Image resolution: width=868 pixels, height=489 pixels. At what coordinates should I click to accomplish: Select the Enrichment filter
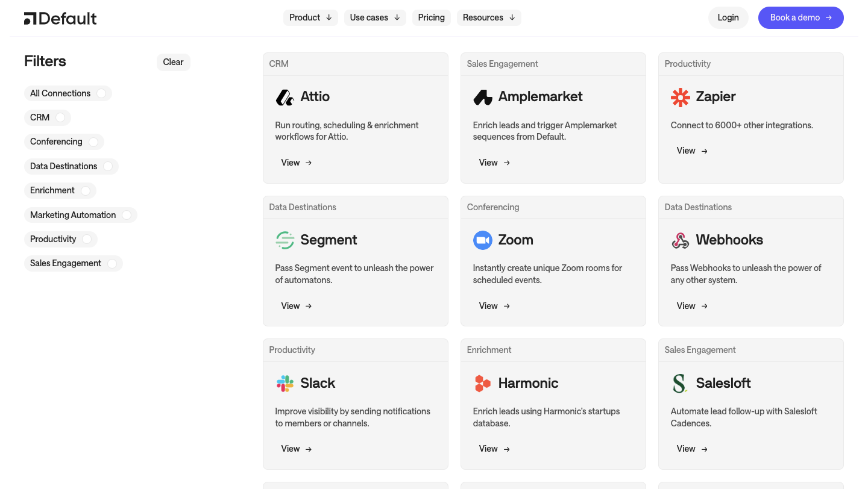pyautogui.click(x=60, y=190)
